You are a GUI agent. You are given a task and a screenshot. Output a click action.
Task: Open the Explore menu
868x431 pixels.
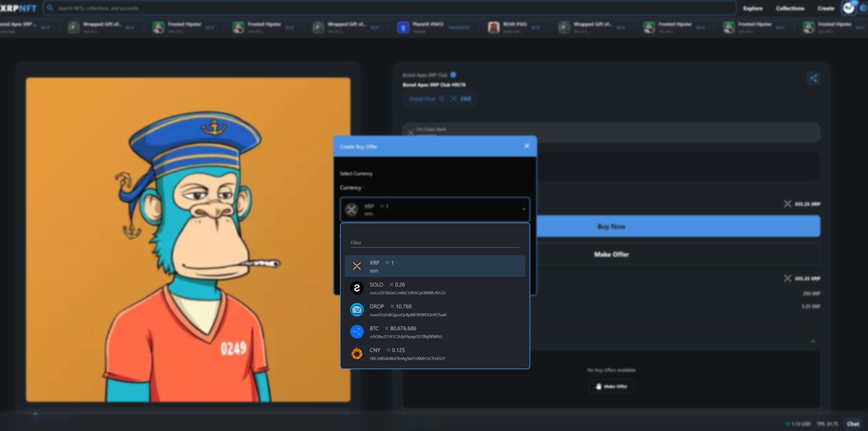point(752,8)
